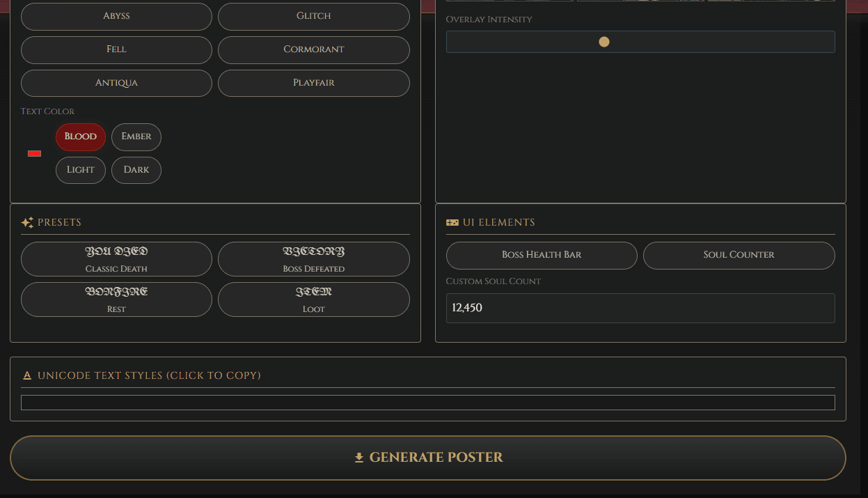Switch text color to Ember
This screenshot has height=498, width=868.
136,137
